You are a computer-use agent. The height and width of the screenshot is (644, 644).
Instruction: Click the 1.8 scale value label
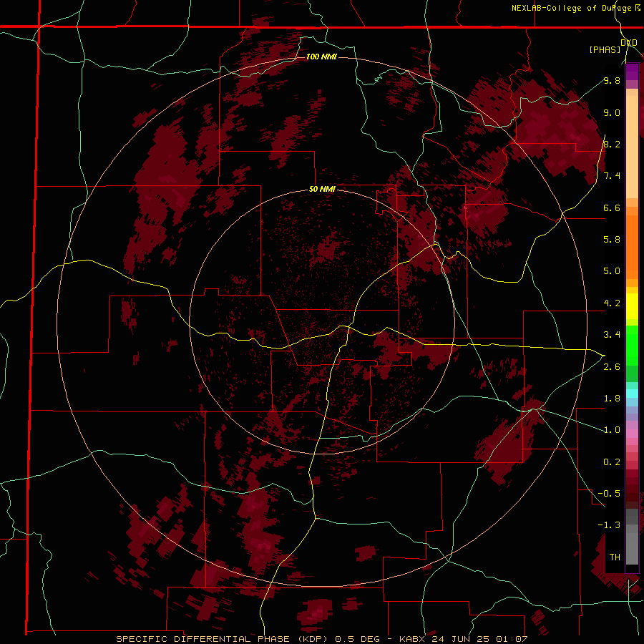click(x=612, y=399)
